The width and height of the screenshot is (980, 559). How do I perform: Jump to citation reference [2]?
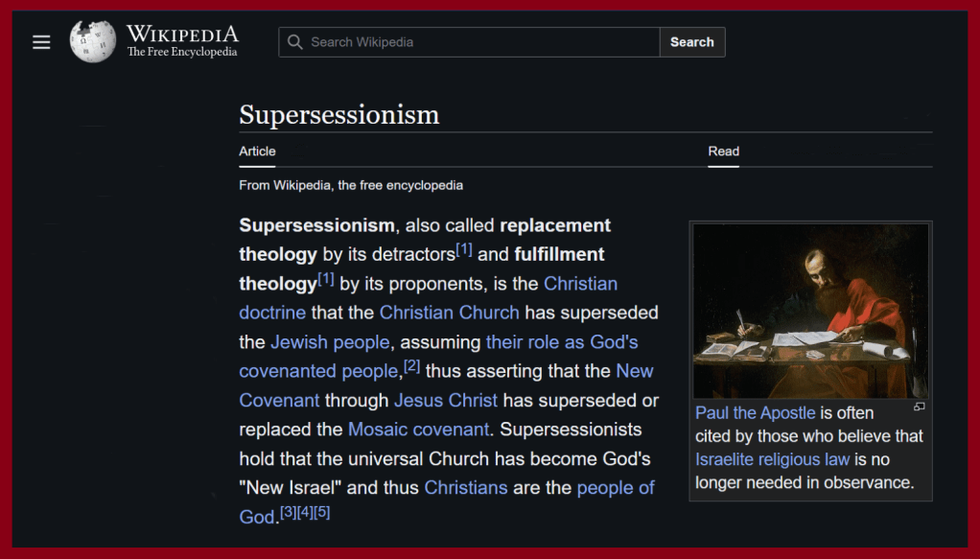[412, 366]
